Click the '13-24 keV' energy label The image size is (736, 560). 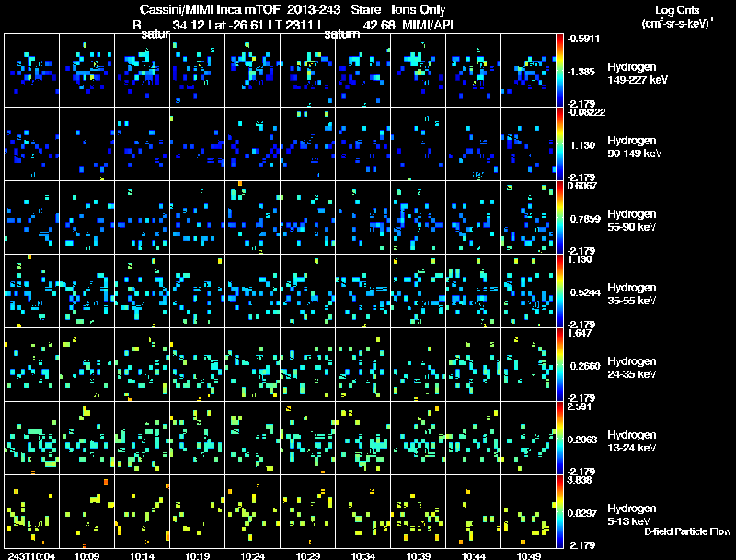[631, 448]
